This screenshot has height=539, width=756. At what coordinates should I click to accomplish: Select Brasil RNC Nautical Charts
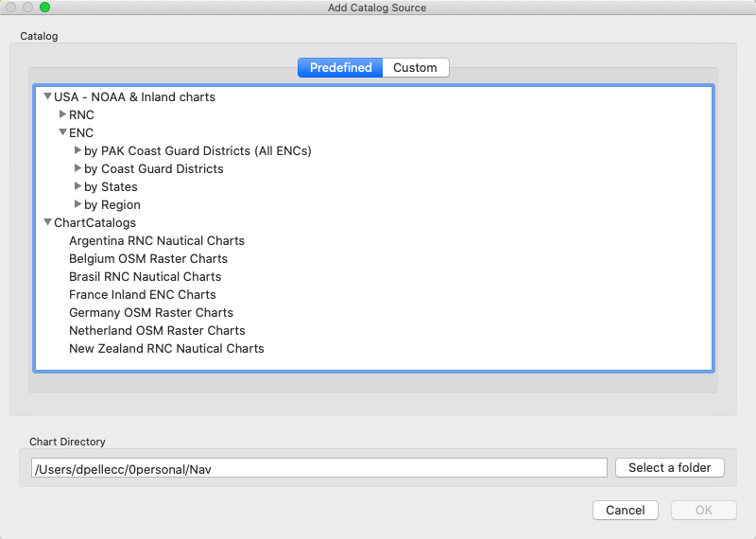click(x=146, y=276)
